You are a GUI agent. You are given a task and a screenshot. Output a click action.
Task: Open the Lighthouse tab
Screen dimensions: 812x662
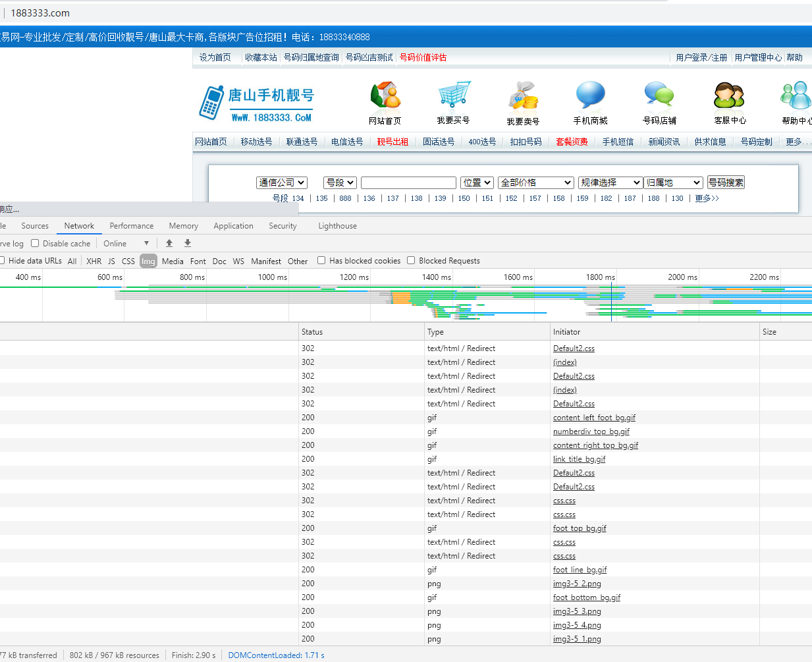point(337,226)
